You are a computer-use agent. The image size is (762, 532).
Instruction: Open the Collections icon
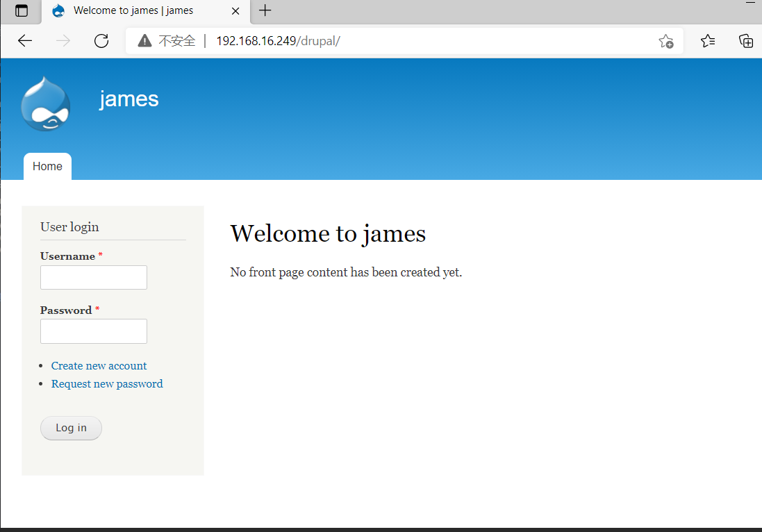745,41
